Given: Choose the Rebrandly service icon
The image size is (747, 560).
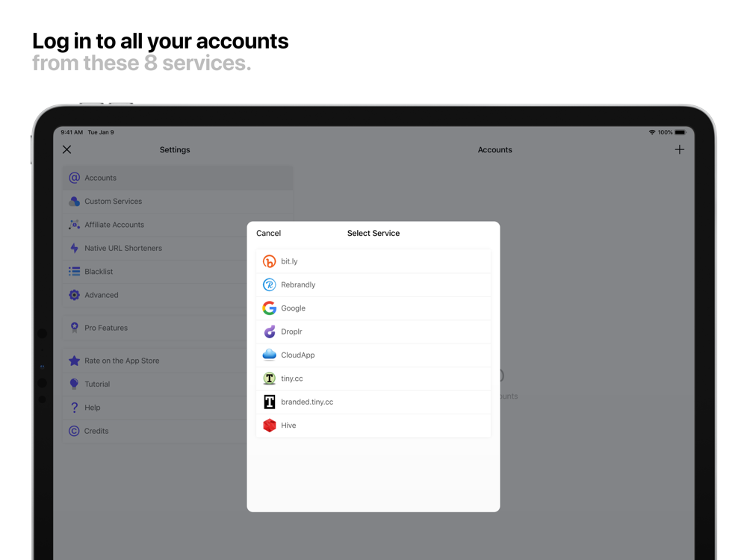Looking at the screenshot, I should click(269, 284).
